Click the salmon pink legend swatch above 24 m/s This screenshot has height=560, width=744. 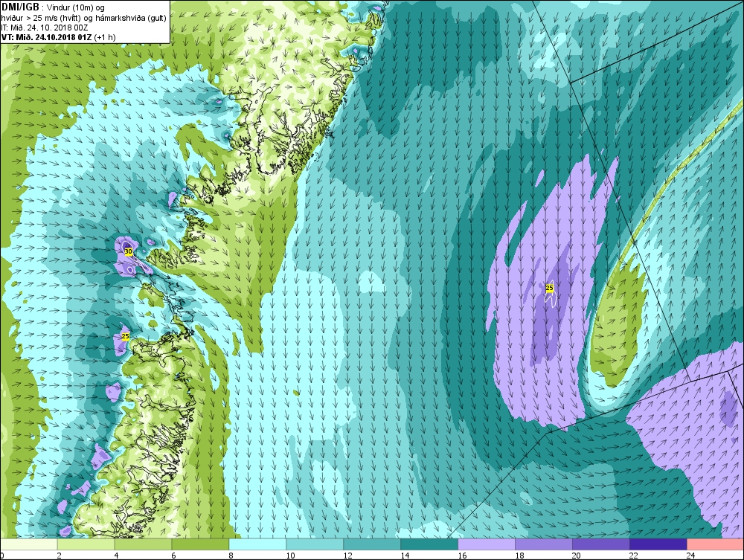715,544
